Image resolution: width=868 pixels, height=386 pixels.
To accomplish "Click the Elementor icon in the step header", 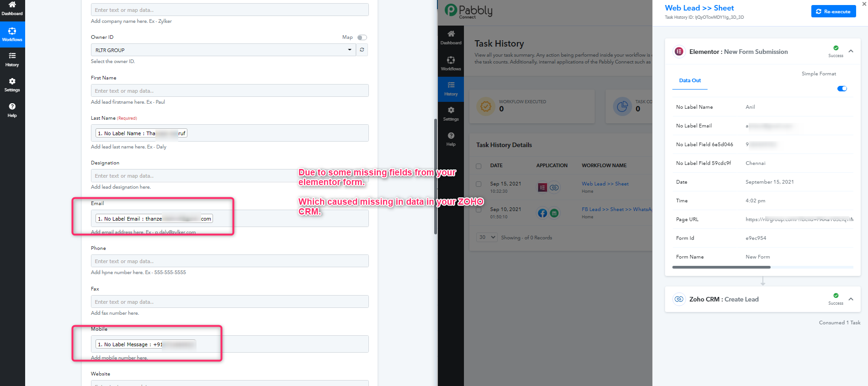I will (x=679, y=52).
